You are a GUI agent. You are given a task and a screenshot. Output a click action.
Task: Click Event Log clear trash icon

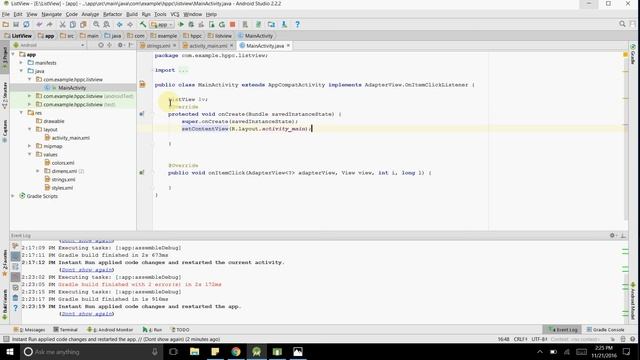point(15,298)
